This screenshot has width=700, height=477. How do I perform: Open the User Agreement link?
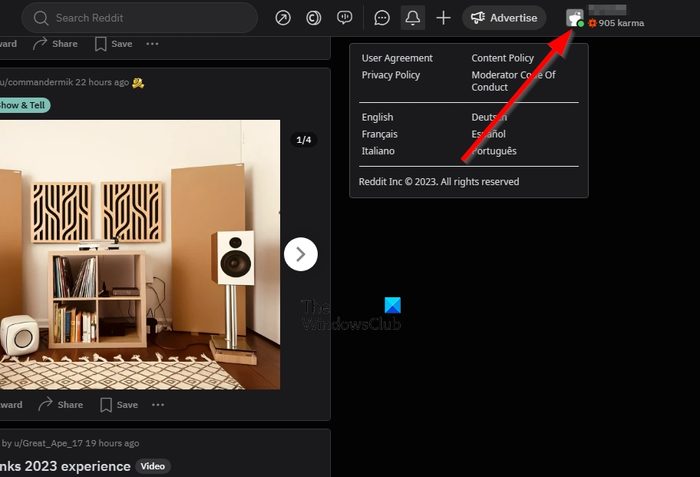point(397,58)
